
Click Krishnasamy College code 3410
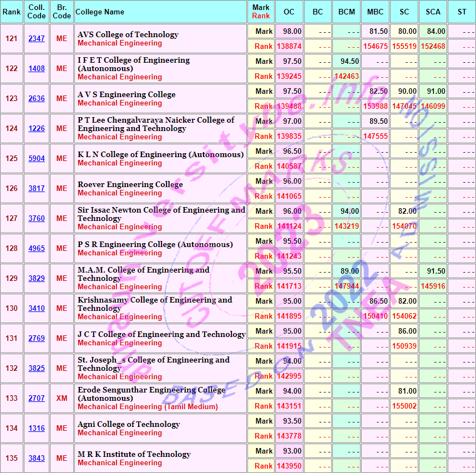tap(37, 309)
